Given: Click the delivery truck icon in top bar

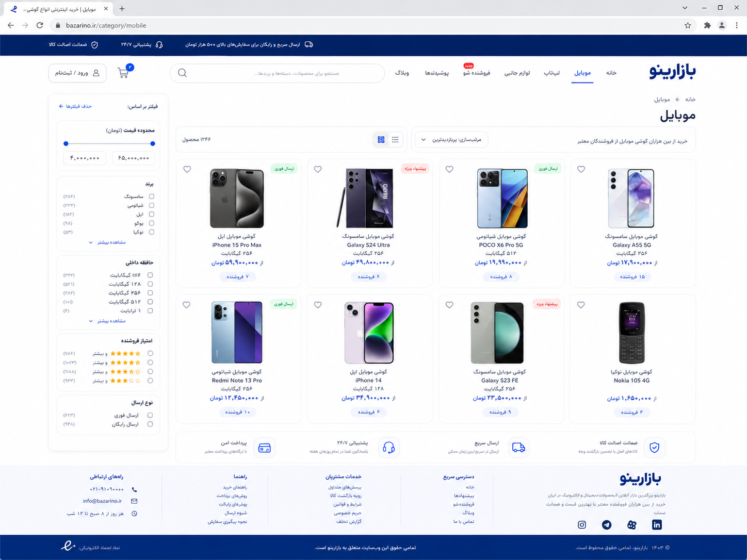Looking at the screenshot, I should point(309,45).
